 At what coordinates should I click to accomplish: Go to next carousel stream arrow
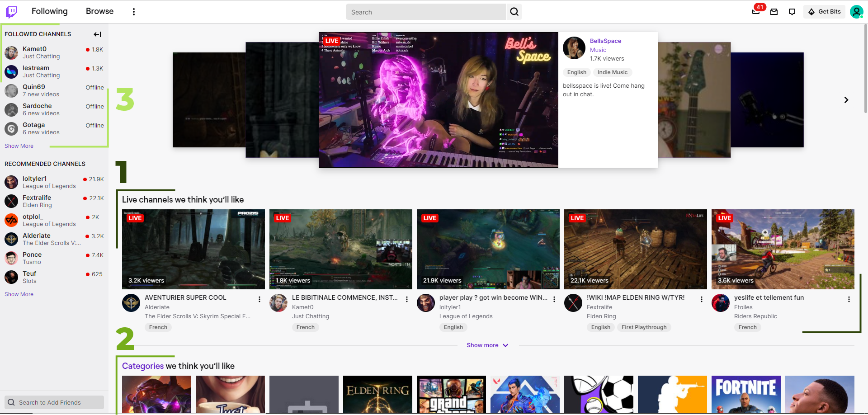pyautogui.click(x=846, y=100)
